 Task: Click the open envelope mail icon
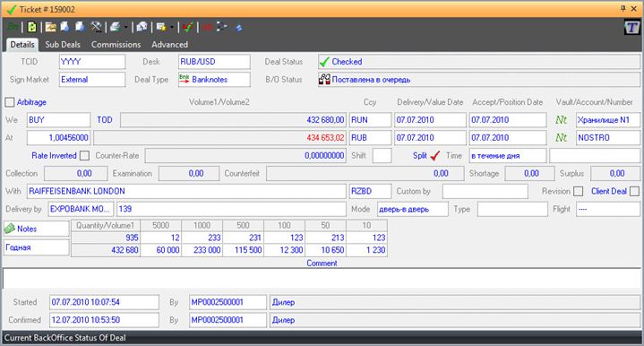pyautogui.click(x=142, y=27)
